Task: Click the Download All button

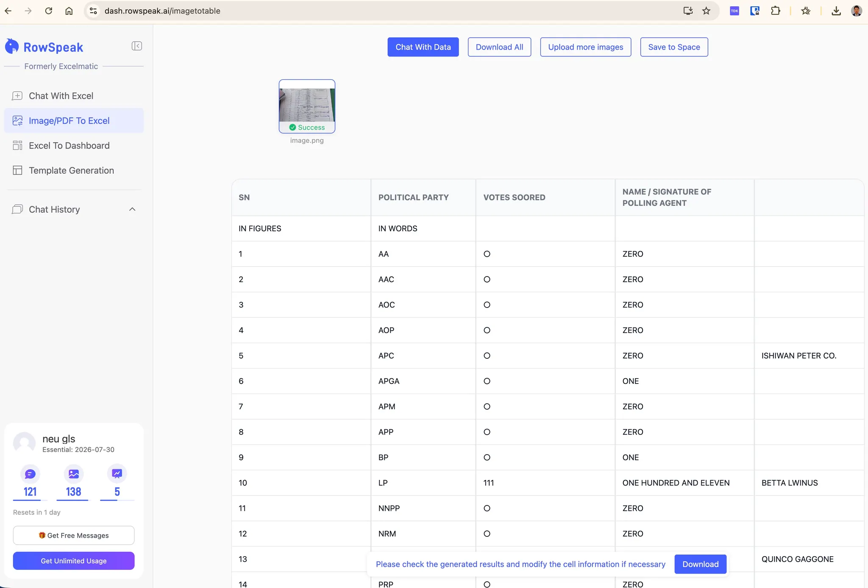Action: click(x=499, y=47)
